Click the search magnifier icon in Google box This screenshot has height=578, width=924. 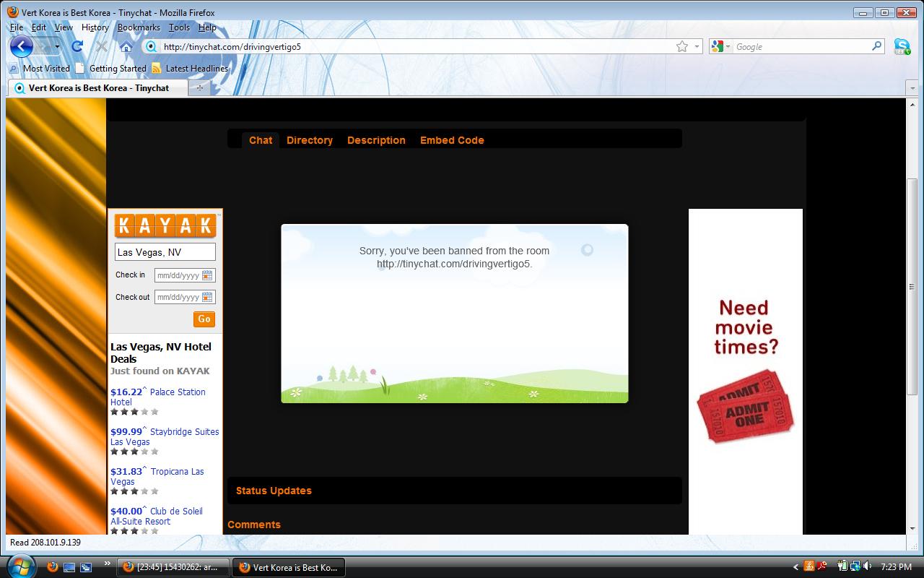[x=876, y=46]
